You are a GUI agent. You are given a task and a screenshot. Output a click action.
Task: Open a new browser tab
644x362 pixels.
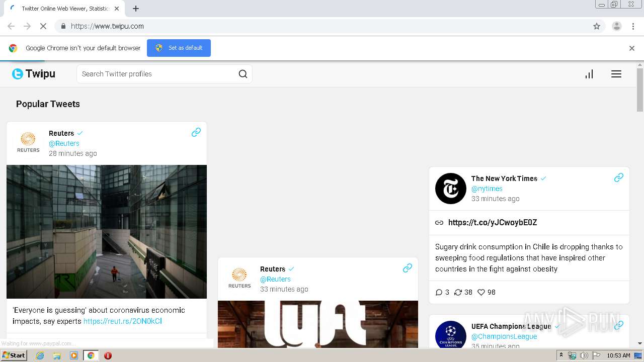click(x=136, y=9)
